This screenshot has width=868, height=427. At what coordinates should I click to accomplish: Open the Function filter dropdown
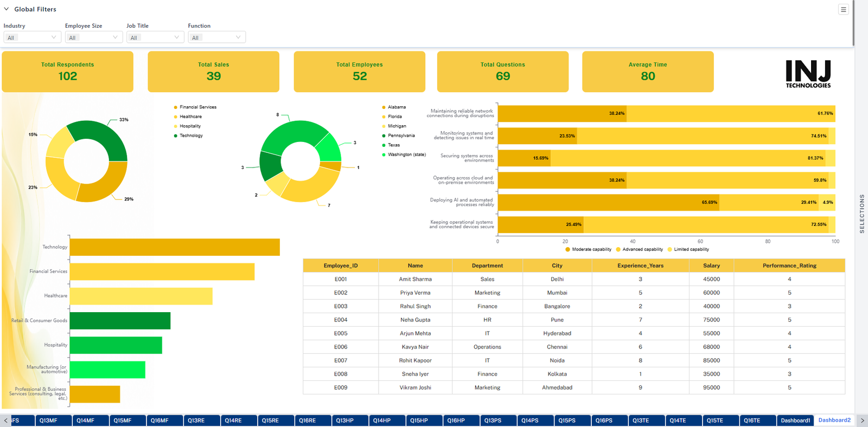tap(217, 37)
